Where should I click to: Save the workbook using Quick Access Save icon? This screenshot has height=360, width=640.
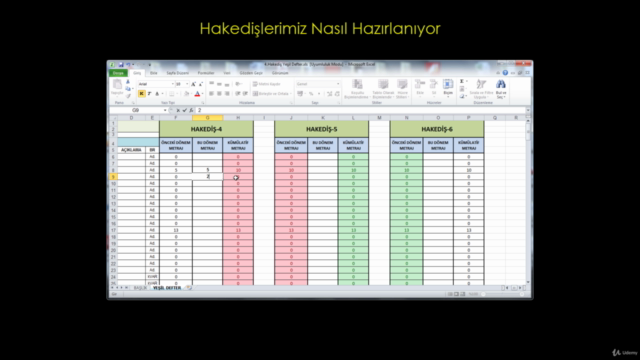click(x=121, y=64)
